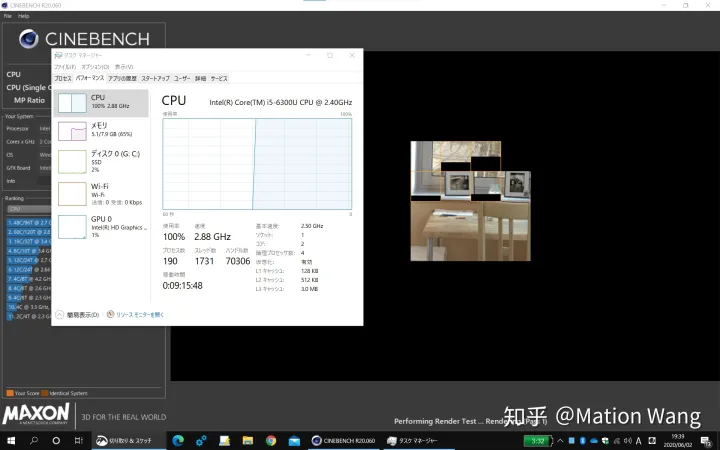Select CPU 100% 2.88 GHz performance item

(x=101, y=103)
